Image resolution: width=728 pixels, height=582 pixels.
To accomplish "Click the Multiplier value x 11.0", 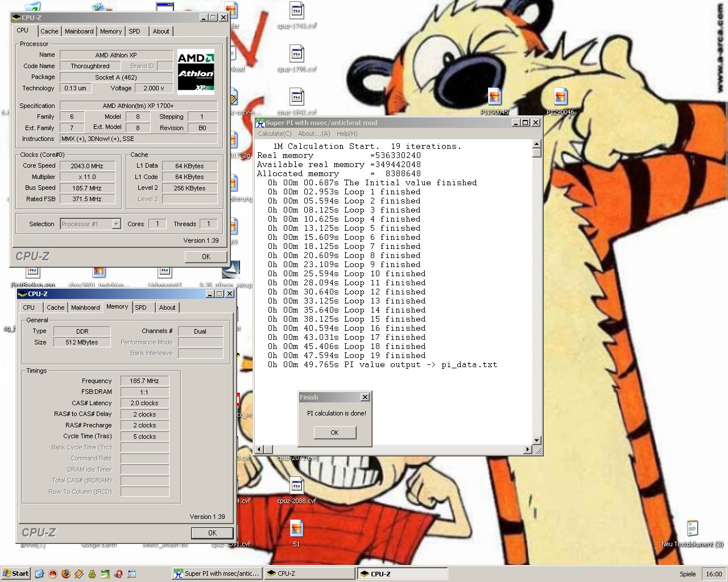I will tap(87, 177).
